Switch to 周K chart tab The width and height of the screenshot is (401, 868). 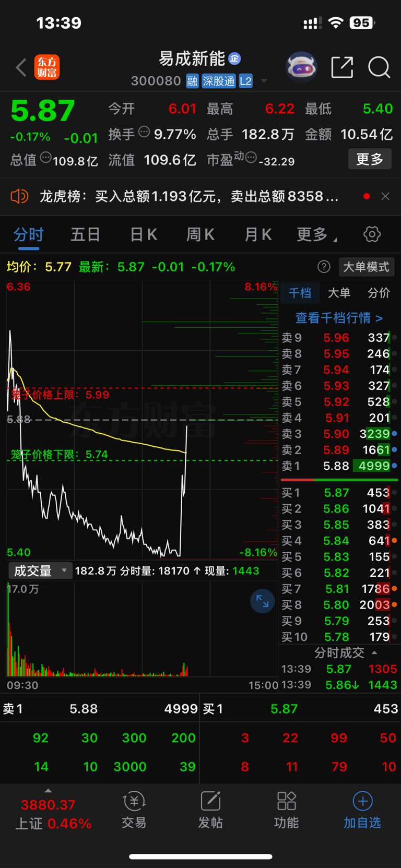coord(200,234)
